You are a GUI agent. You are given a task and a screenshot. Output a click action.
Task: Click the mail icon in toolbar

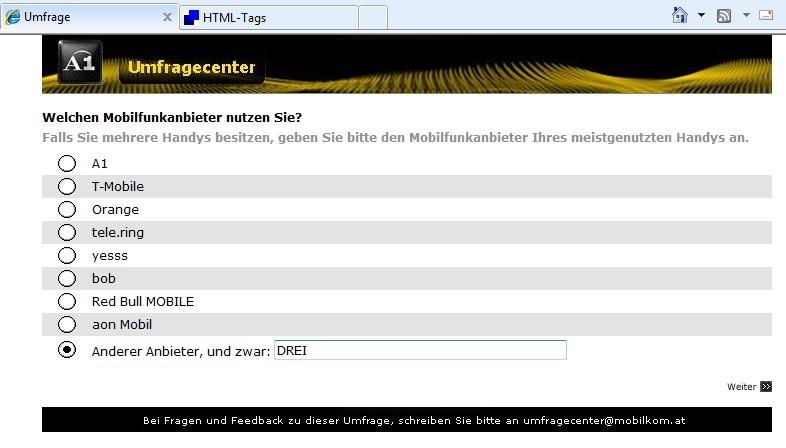(766, 16)
